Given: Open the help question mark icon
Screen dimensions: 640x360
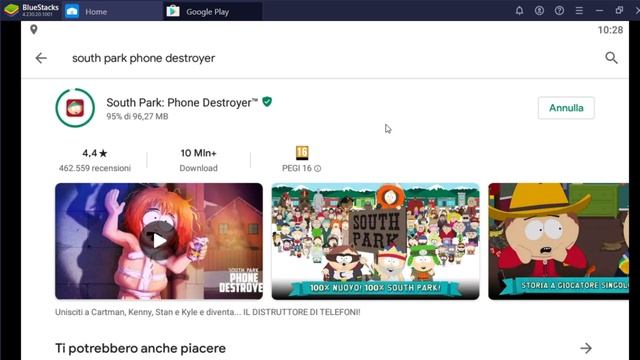Looking at the screenshot, I should 559,11.
